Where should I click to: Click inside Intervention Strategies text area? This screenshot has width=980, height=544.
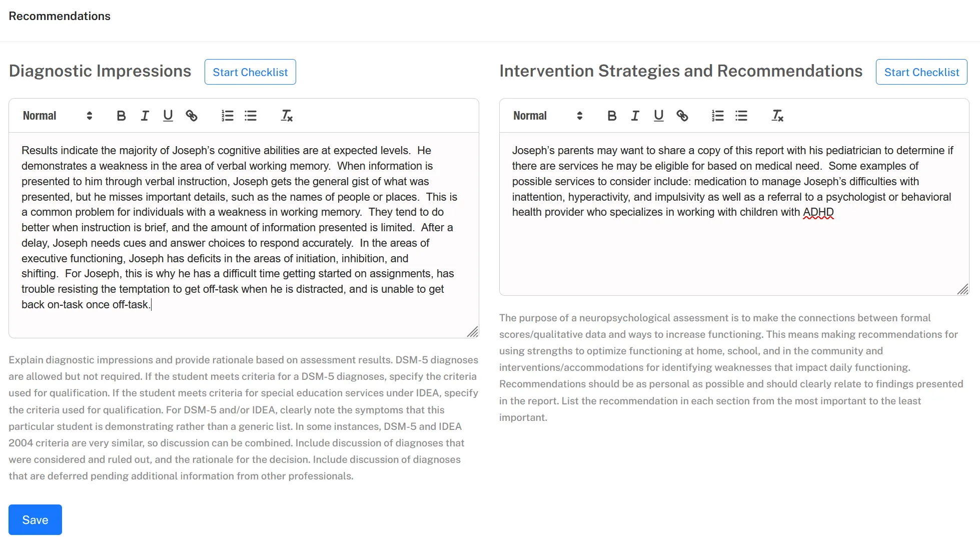point(734,214)
